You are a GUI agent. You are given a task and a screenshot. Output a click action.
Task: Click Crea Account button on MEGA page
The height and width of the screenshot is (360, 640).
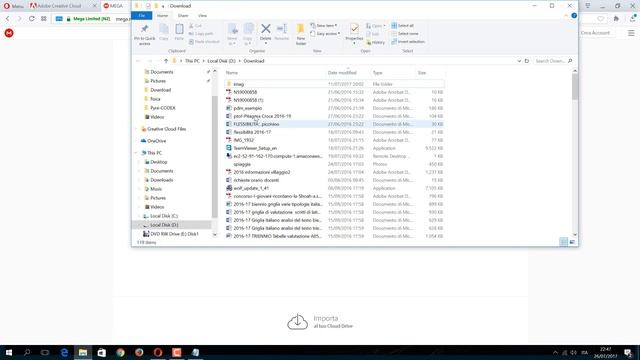(595, 33)
